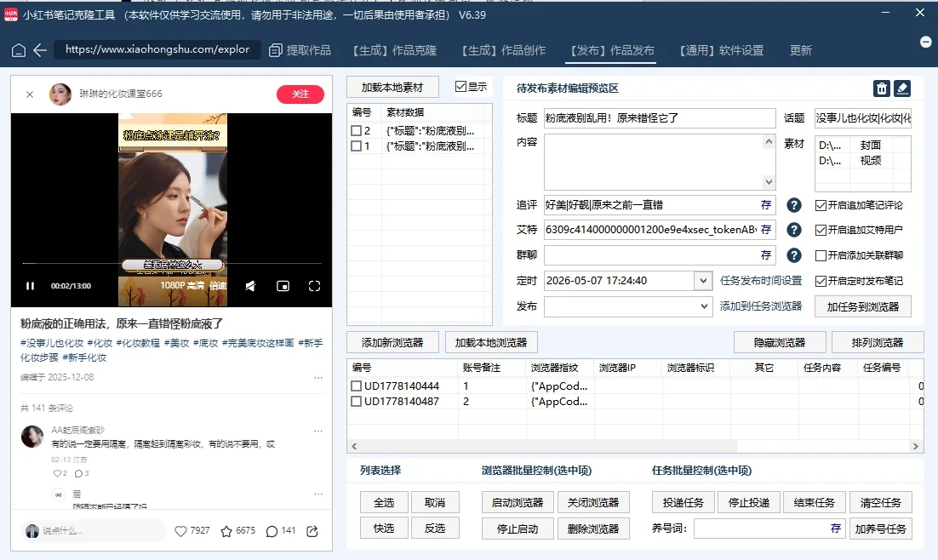Open help icon beside 艾特 field
Image resolution: width=938 pixels, height=560 pixels.
(x=794, y=230)
